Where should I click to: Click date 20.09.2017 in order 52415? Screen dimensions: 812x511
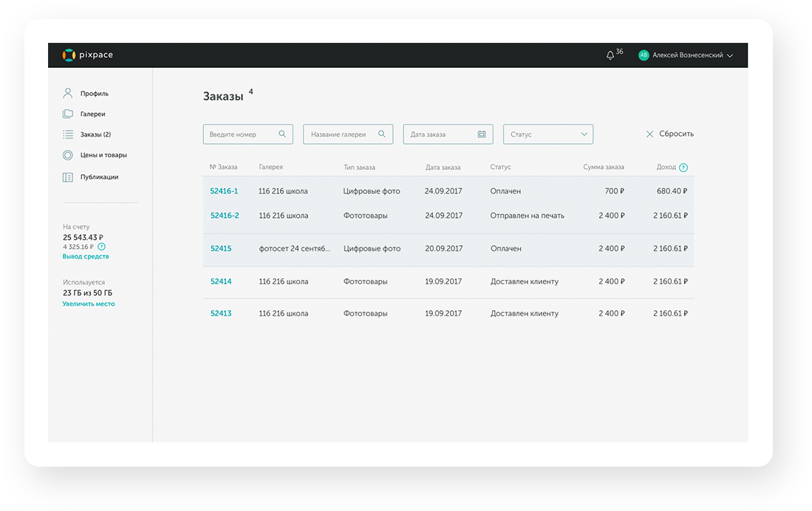[444, 249]
